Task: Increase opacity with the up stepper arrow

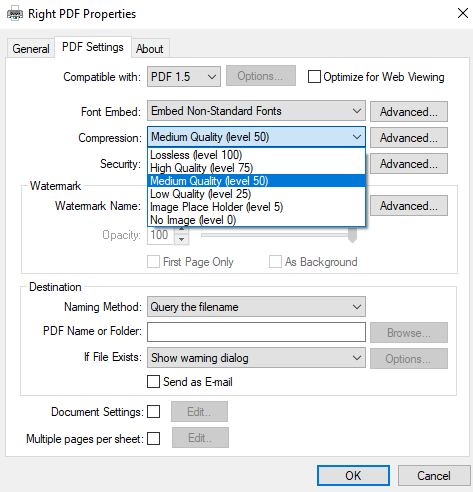Action: tap(181, 229)
